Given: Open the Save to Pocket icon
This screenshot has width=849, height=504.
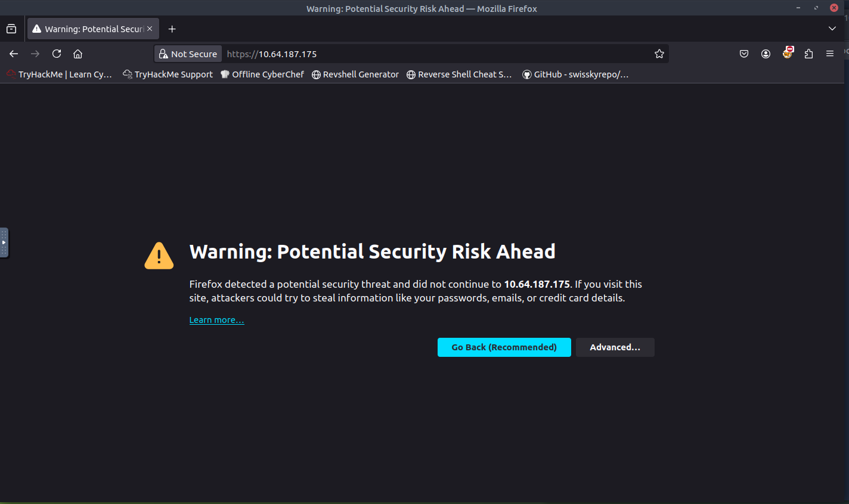Looking at the screenshot, I should (744, 54).
